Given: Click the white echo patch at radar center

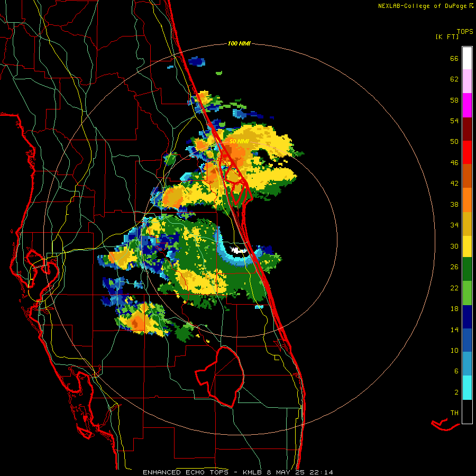Looking at the screenshot, I should pyautogui.click(x=239, y=250).
